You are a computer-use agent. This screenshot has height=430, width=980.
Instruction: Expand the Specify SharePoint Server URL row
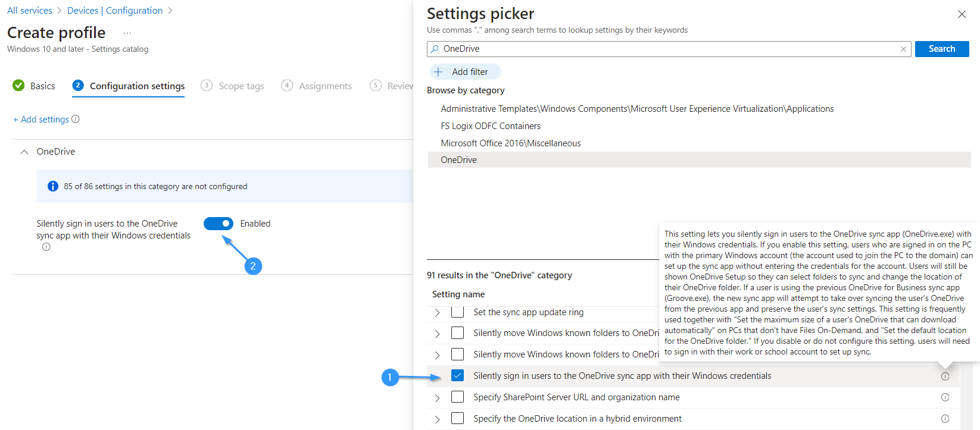pyautogui.click(x=438, y=398)
